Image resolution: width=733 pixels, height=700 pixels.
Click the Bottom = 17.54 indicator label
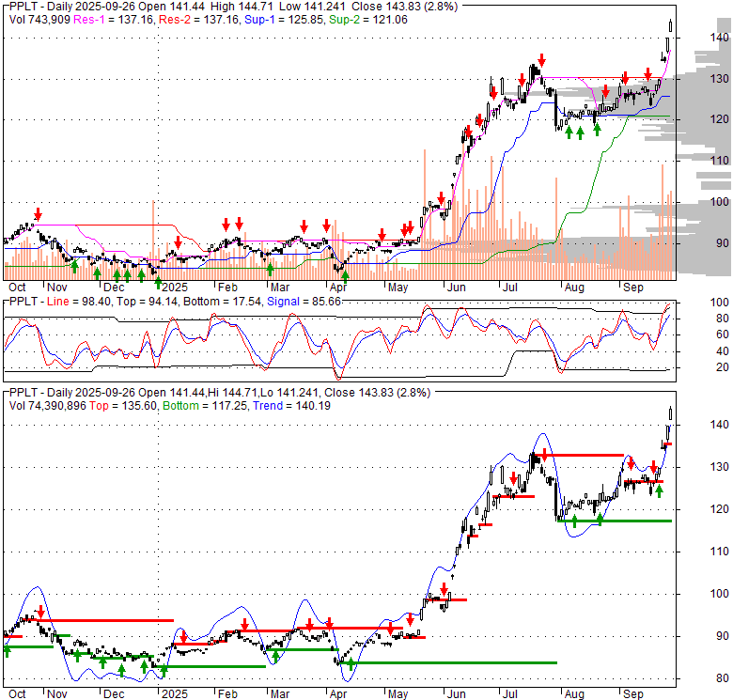coord(222,302)
